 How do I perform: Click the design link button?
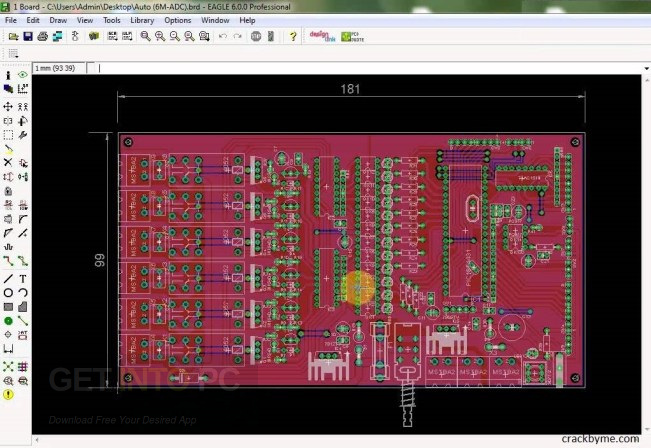point(323,37)
